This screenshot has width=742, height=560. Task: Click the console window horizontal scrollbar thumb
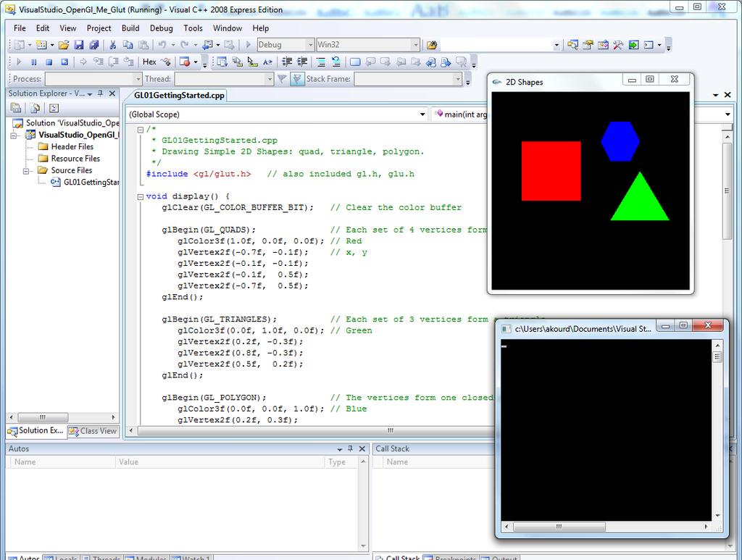pyautogui.click(x=559, y=527)
